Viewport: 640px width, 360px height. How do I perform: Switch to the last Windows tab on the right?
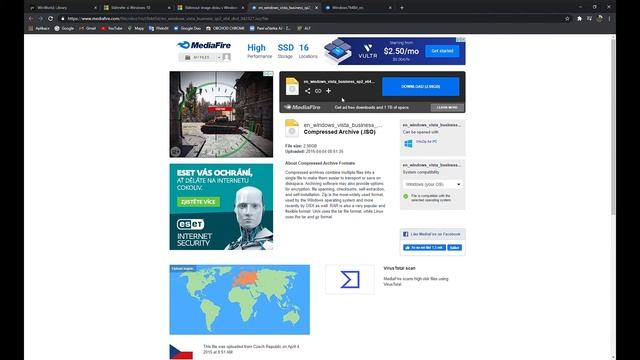tap(357, 7)
